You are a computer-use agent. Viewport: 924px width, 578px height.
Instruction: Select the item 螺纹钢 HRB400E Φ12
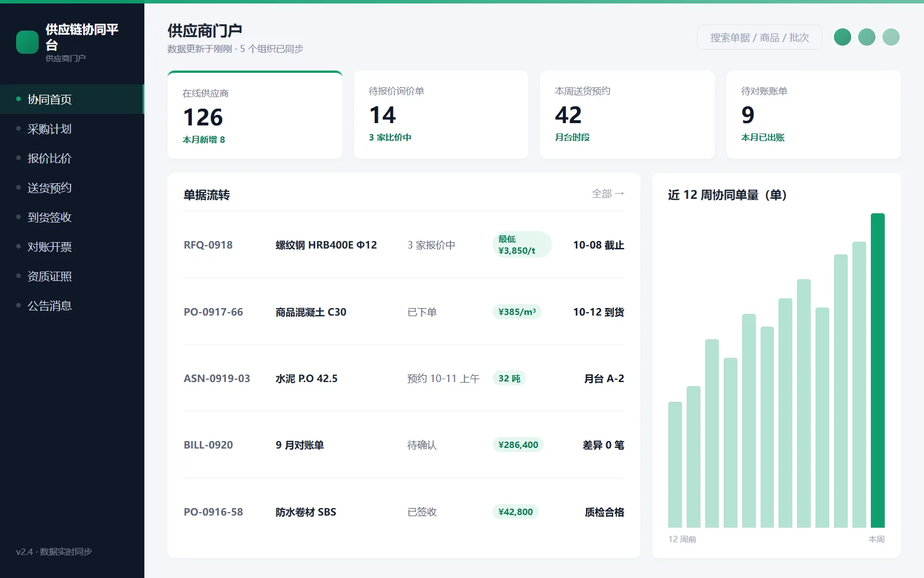click(x=326, y=245)
